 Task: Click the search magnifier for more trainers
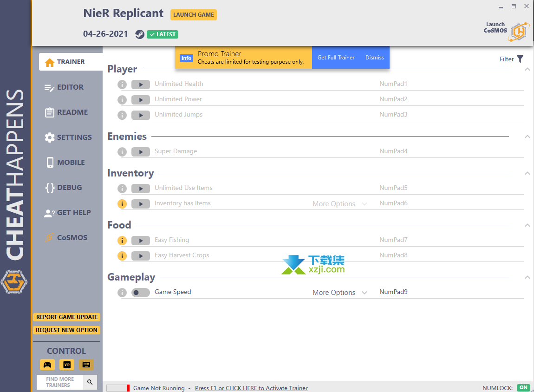pos(90,382)
